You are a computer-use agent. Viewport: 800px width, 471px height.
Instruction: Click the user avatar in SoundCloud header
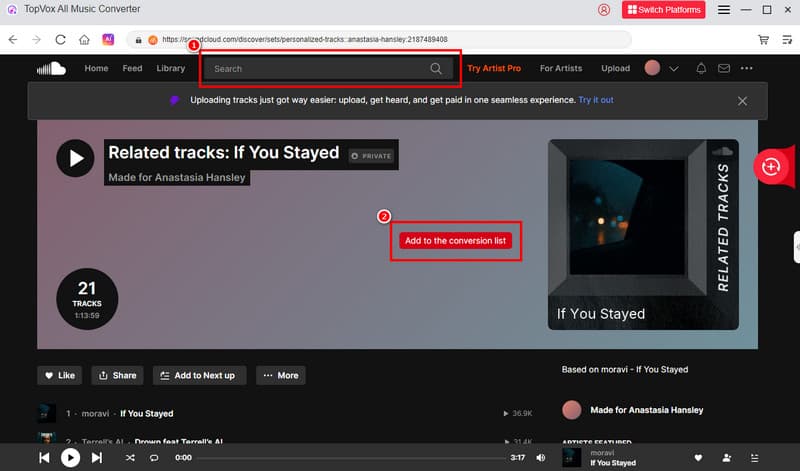tap(652, 68)
